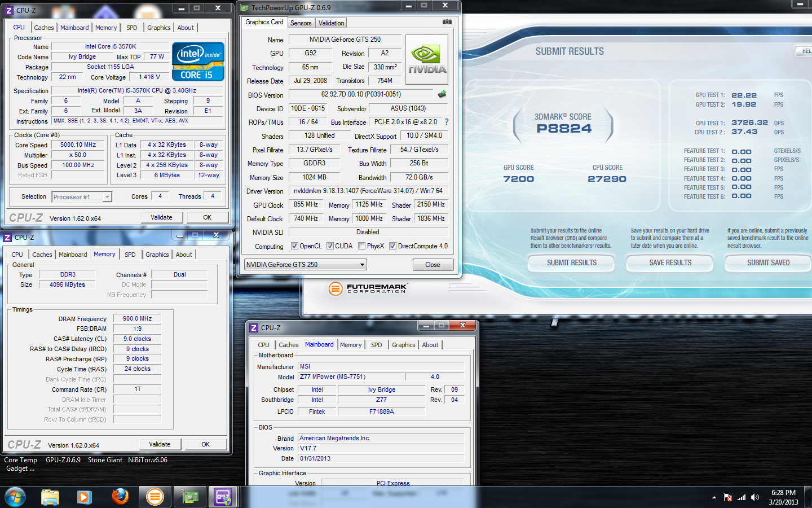Click the motherboard model Z77 MPower (MS-7751)
The width and height of the screenshot is (812, 508).
[x=351, y=376]
